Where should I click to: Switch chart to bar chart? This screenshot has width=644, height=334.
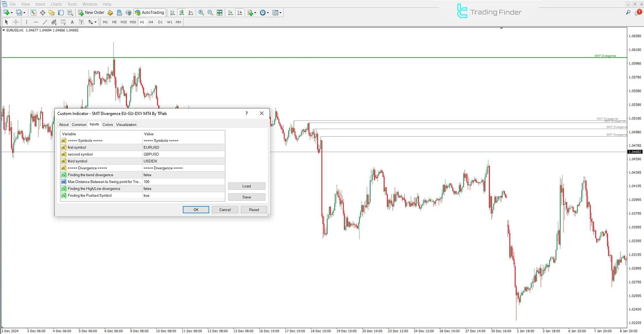(172, 13)
